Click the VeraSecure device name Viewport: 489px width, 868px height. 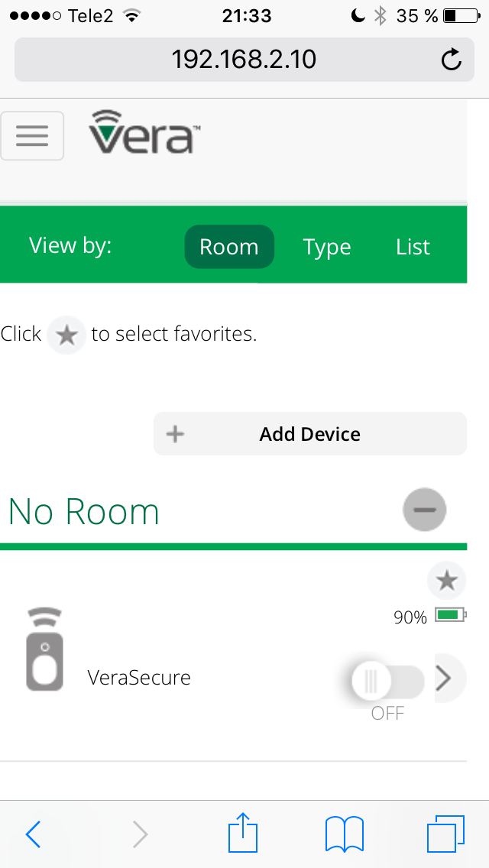(139, 678)
